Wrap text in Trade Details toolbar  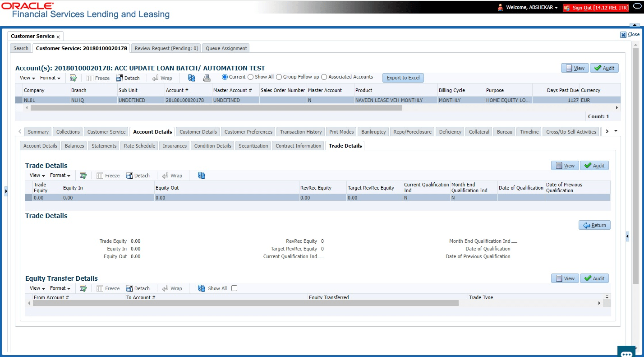click(172, 176)
